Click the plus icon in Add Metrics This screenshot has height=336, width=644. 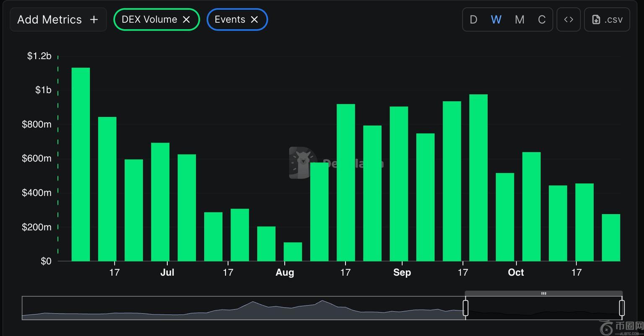click(94, 20)
